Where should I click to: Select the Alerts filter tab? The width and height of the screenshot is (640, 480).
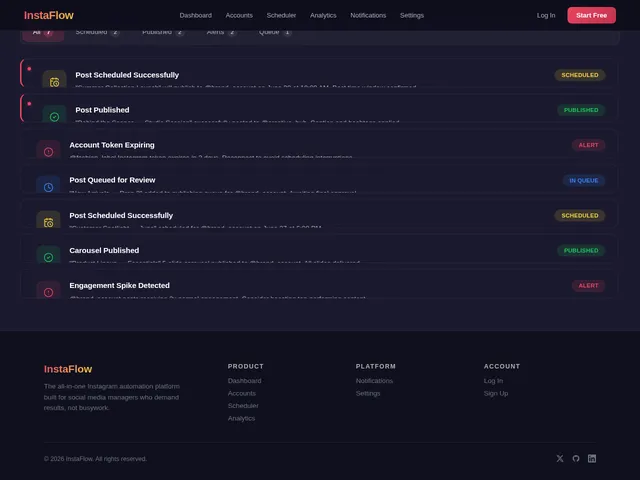(x=221, y=34)
